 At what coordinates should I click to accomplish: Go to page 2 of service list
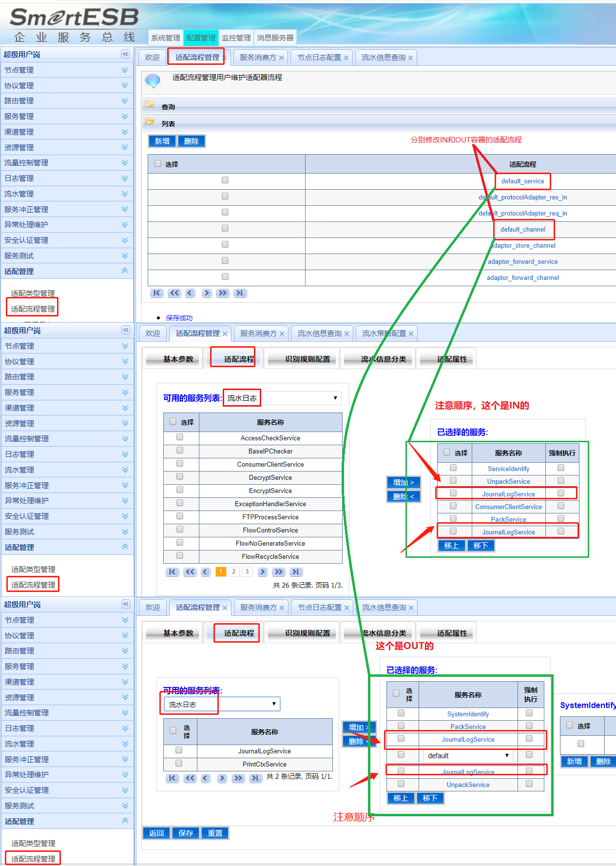tap(234, 572)
